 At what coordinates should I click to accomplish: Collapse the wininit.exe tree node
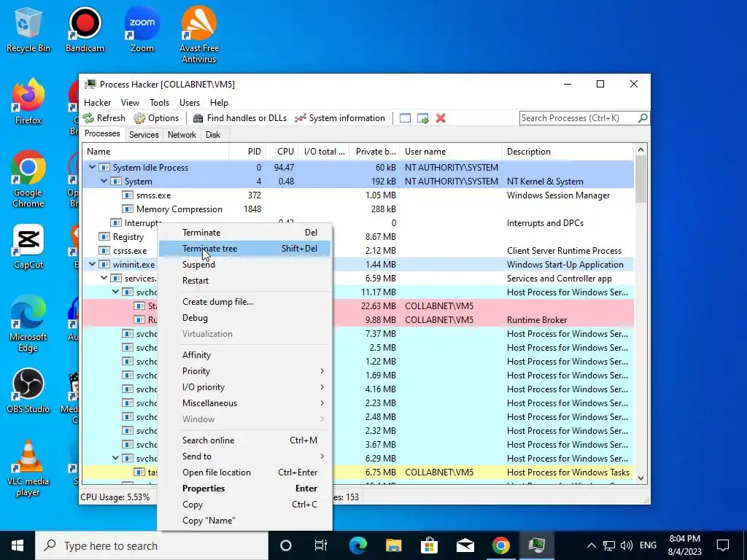[93, 264]
